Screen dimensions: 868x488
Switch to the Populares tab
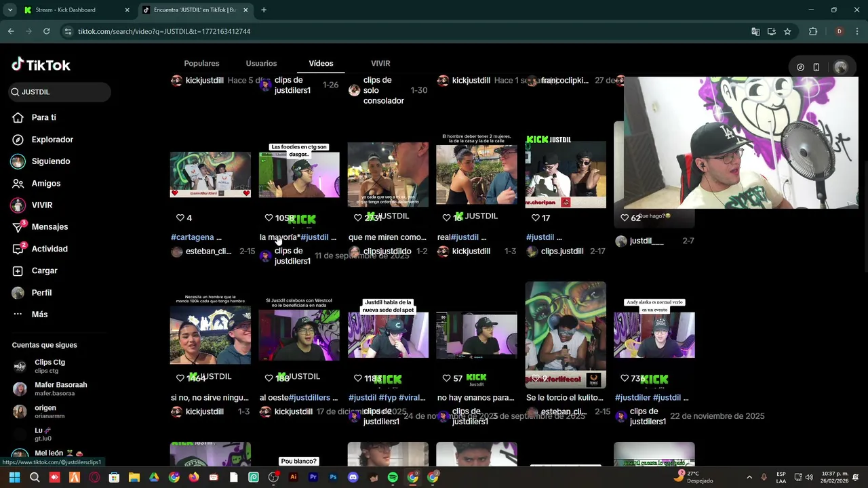click(x=201, y=63)
